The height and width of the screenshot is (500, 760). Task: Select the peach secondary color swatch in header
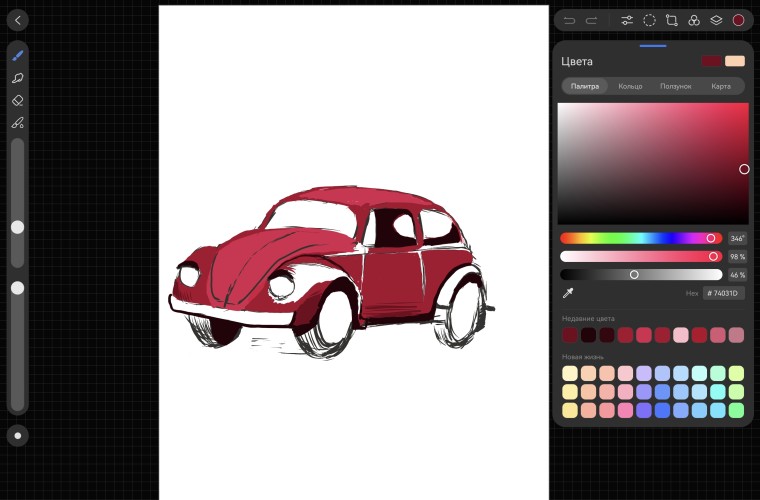(735, 61)
